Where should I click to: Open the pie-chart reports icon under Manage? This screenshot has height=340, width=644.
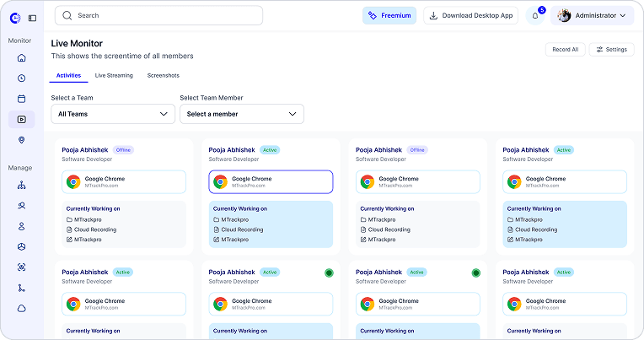click(22, 246)
